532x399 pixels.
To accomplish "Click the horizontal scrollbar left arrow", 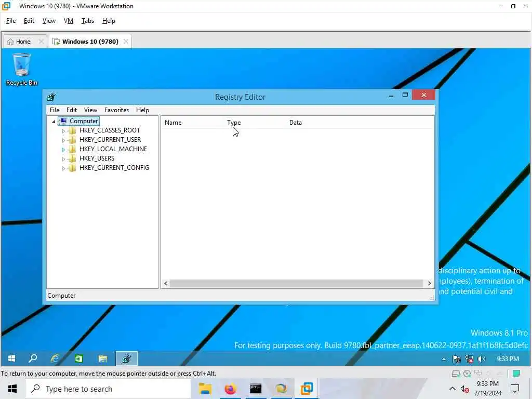I will tap(166, 283).
